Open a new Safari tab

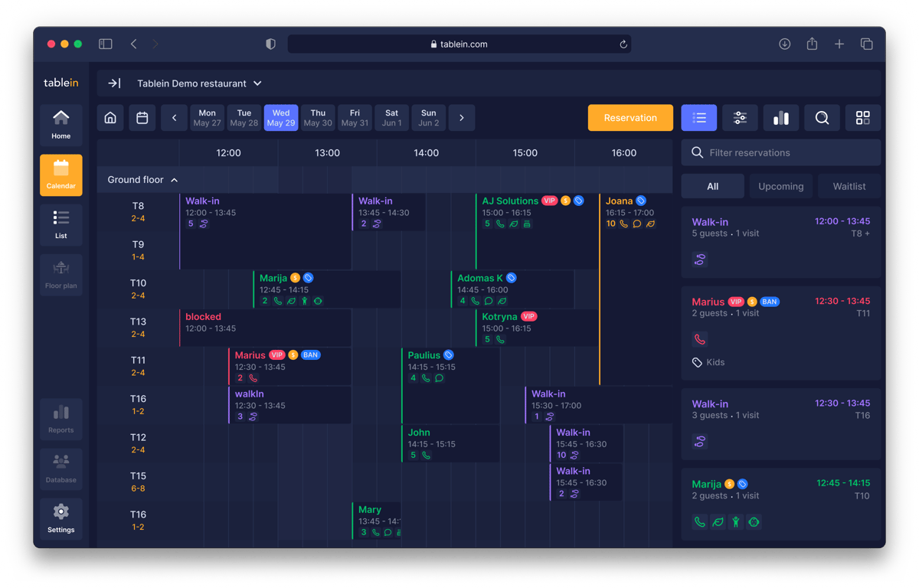point(839,44)
